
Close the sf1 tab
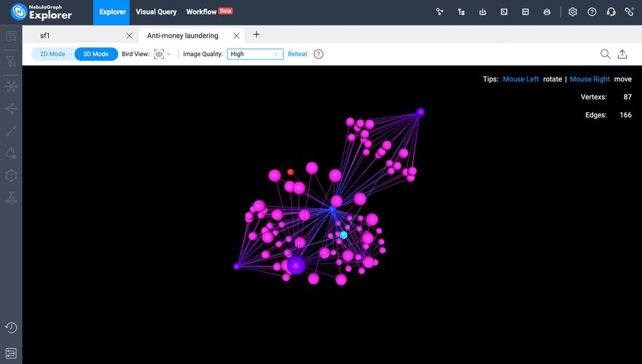(x=129, y=36)
